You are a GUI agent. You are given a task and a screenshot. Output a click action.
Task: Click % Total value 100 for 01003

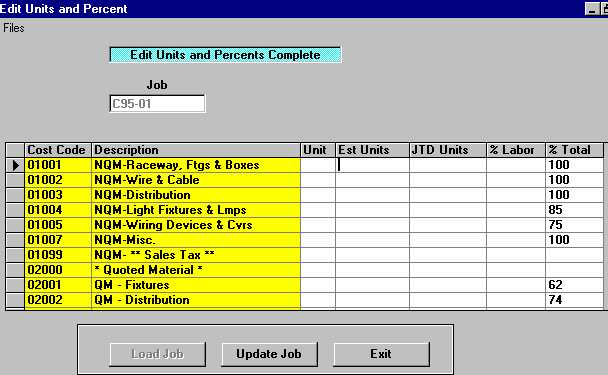point(575,195)
